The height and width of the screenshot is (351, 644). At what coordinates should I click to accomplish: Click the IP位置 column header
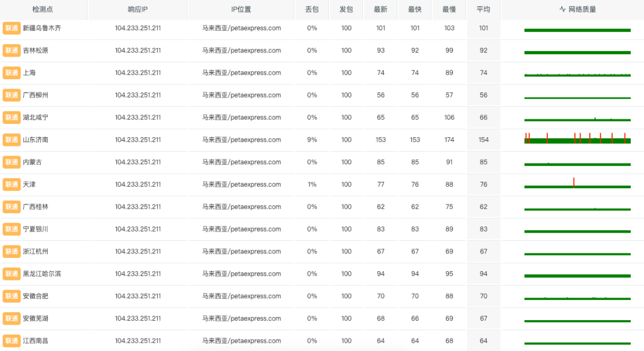tap(241, 9)
